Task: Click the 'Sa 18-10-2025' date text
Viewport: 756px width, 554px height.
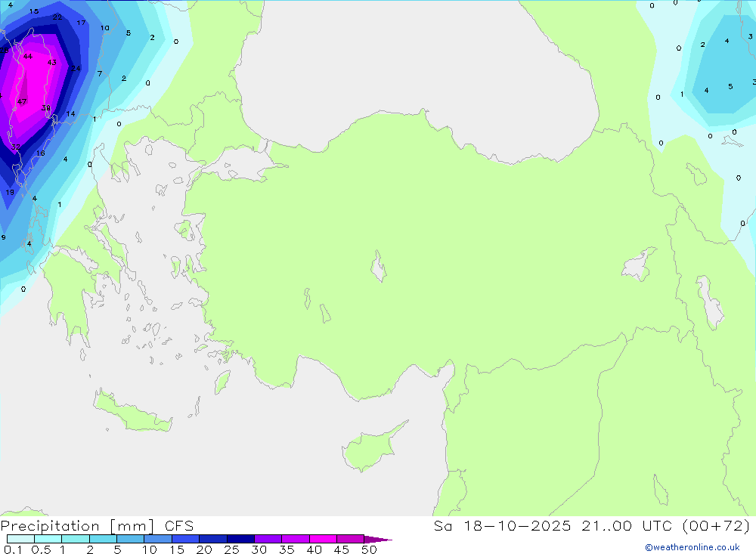Action: (x=502, y=526)
